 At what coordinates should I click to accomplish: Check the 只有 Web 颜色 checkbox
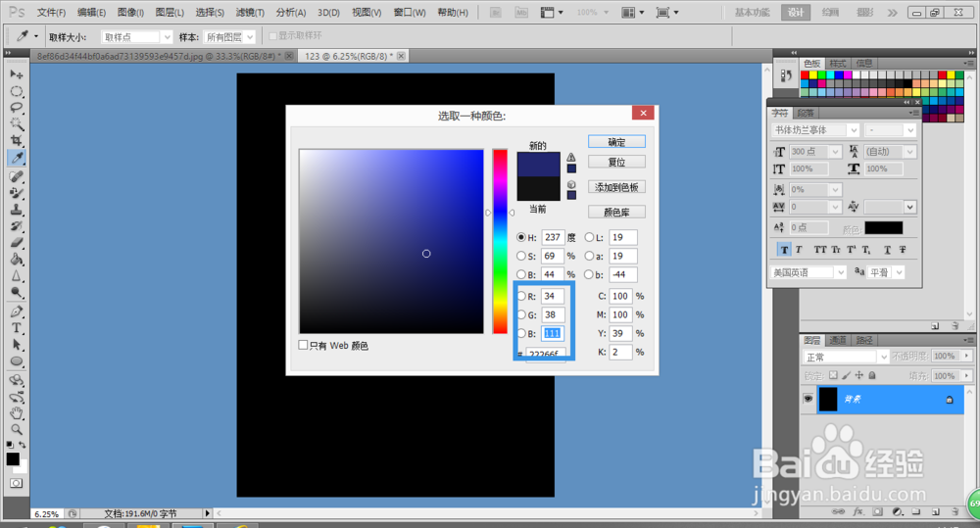click(303, 345)
